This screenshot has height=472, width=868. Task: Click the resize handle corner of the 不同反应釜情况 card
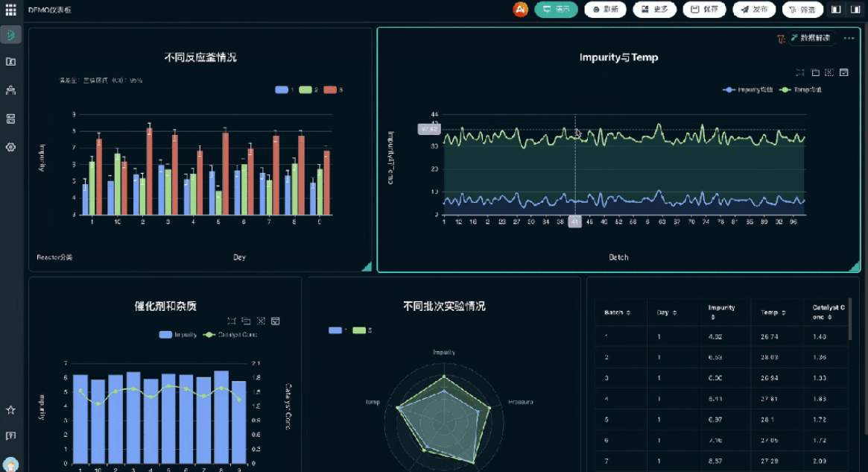click(367, 267)
